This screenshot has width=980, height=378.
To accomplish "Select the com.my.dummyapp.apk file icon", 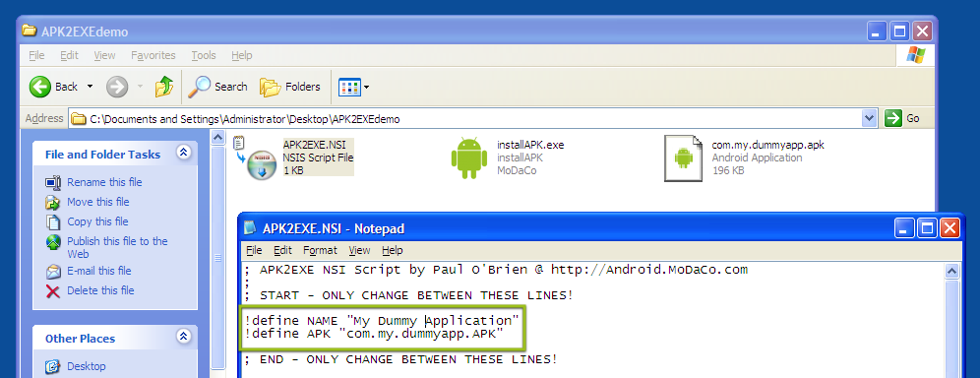I will (684, 158).
